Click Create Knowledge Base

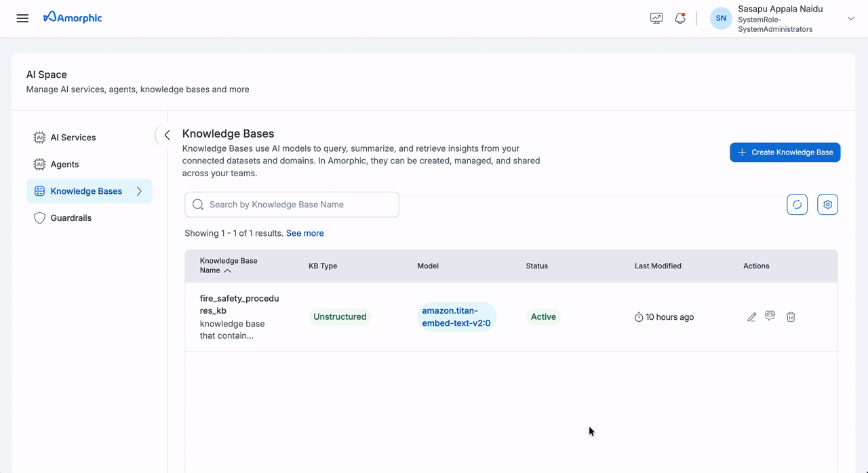pyautogui.click(x=785, y=152)
